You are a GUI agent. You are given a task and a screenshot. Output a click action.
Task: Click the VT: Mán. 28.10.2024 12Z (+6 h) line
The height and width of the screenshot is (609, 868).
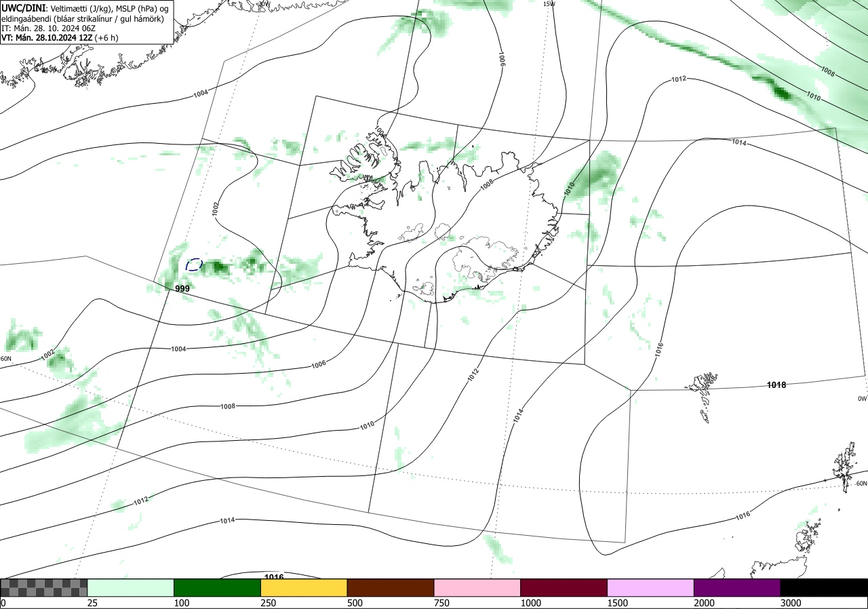point(60,38)
